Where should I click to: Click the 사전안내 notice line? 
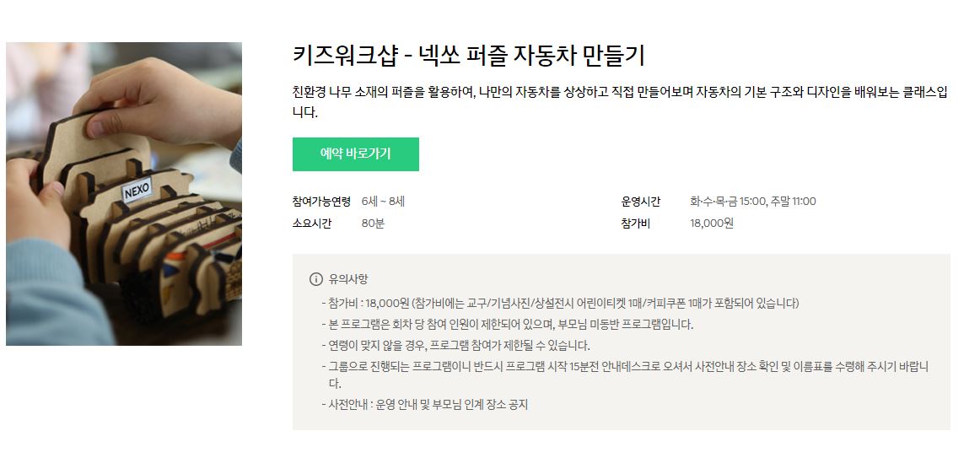pos(425,405)
